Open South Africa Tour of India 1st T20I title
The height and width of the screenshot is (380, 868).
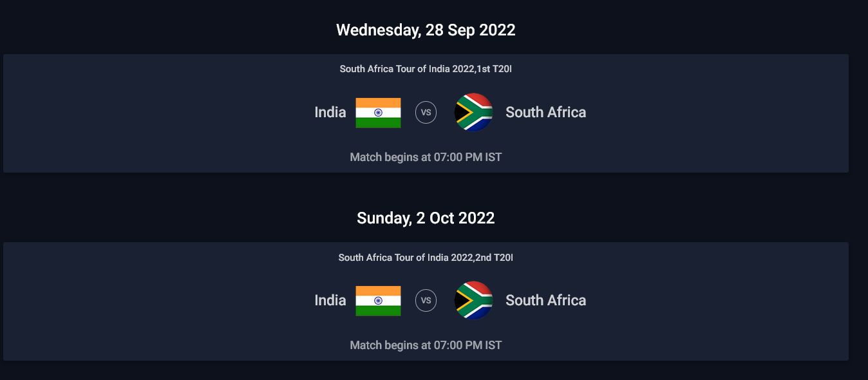click(425, 69)
